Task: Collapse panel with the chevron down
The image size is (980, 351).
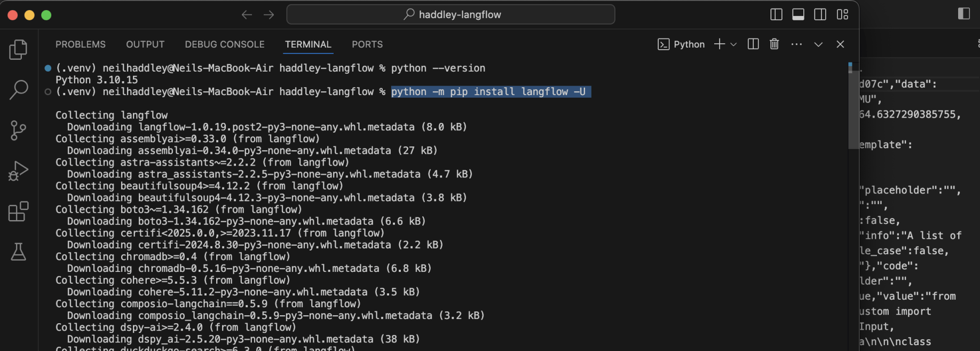Action: [x=818, y=44]
